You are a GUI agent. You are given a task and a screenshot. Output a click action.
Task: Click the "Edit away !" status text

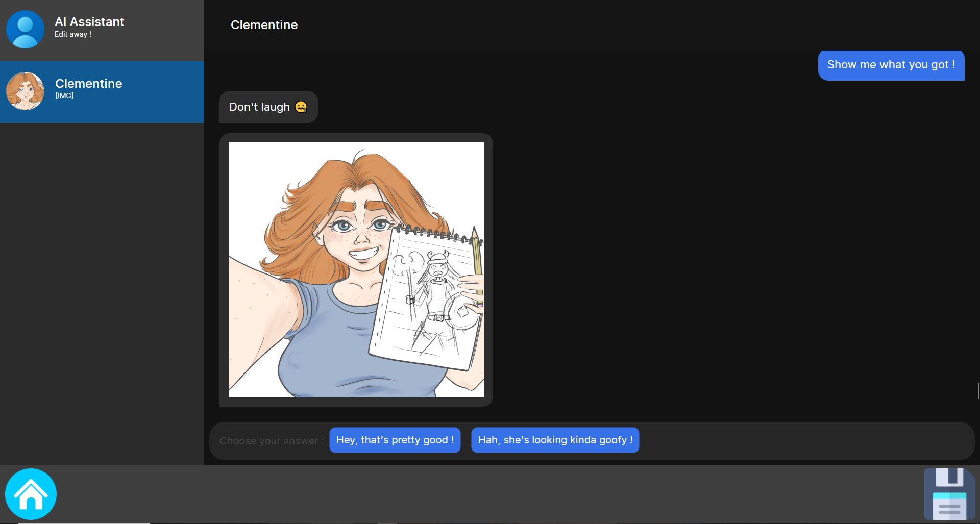[x=73, y=34]
